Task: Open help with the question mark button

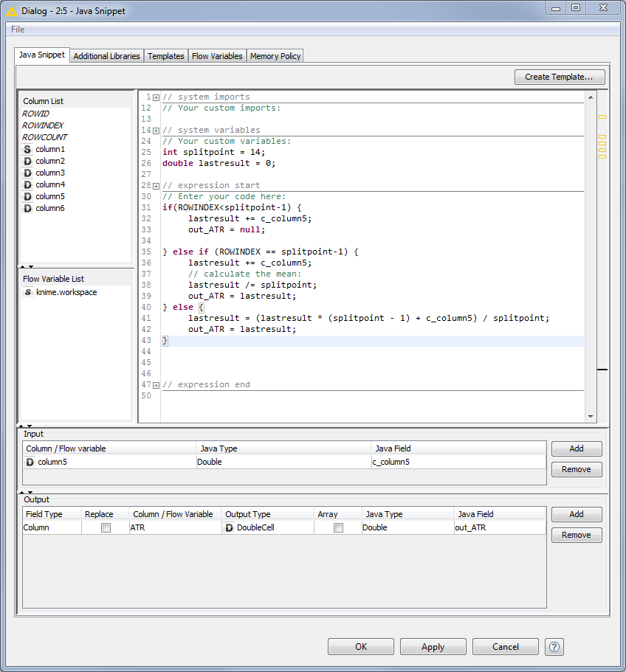Action: pyautogui.click(x=554, y=647)
